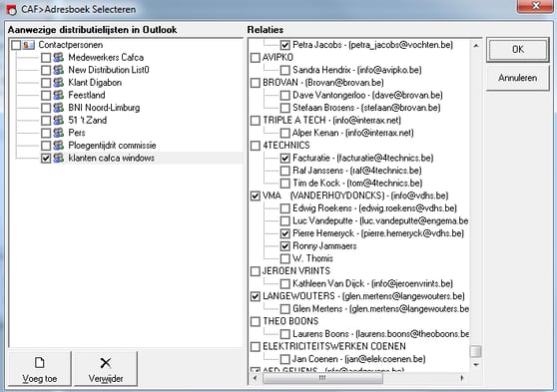Tick the Pers checkbox
The width and height of the screenshot is (557, 392).
(x=46, y=133)
